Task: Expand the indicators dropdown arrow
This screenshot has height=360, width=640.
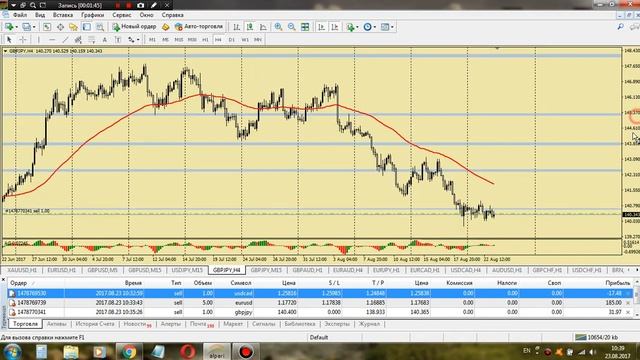Action: pos(357,27)
